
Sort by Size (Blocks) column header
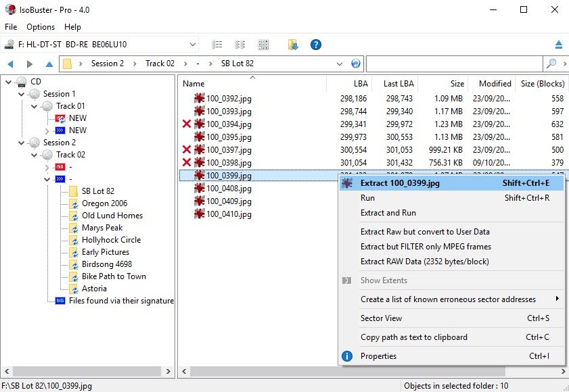(x=542, y=84)
